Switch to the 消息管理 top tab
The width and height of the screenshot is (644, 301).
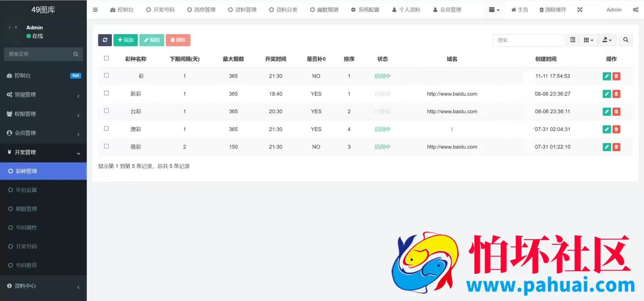201,10
